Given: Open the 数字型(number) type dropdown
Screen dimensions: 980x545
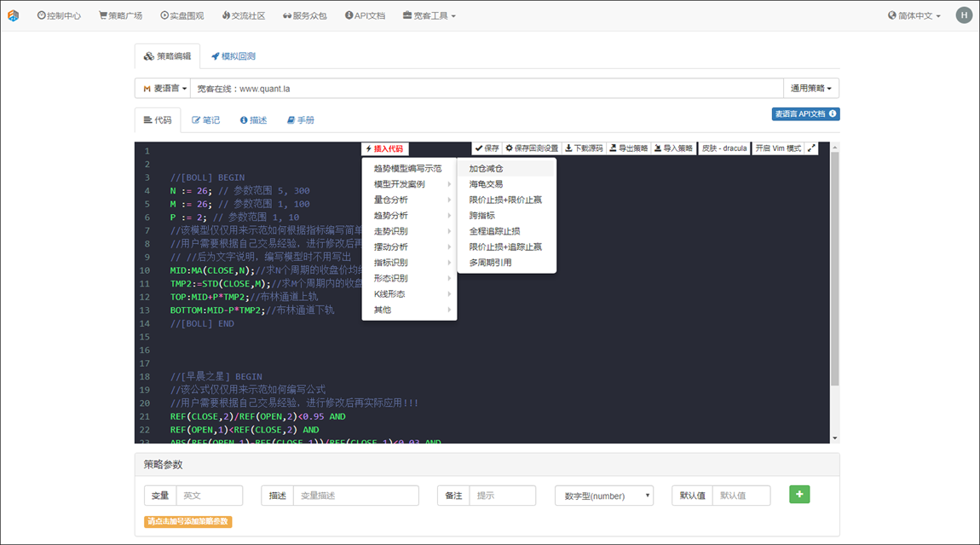Looking at the screenshot, I should click(603, 496).
